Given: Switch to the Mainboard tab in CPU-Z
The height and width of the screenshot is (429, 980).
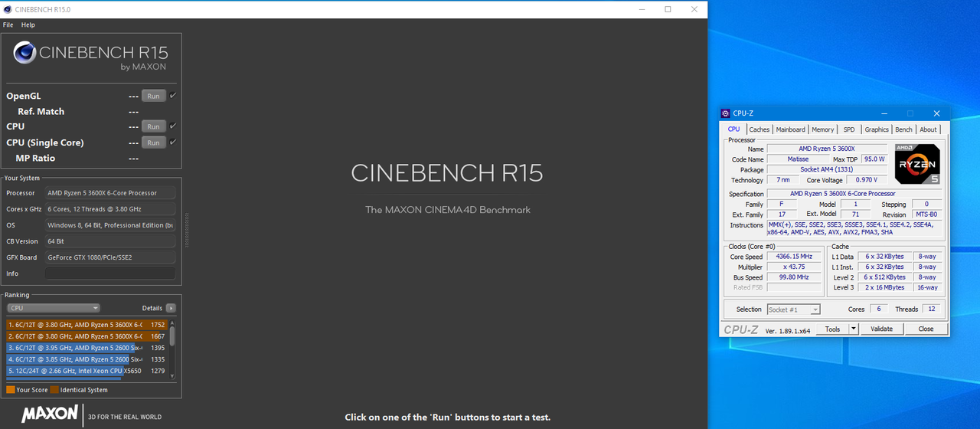Looking at the screenshot, I should 791,129.
